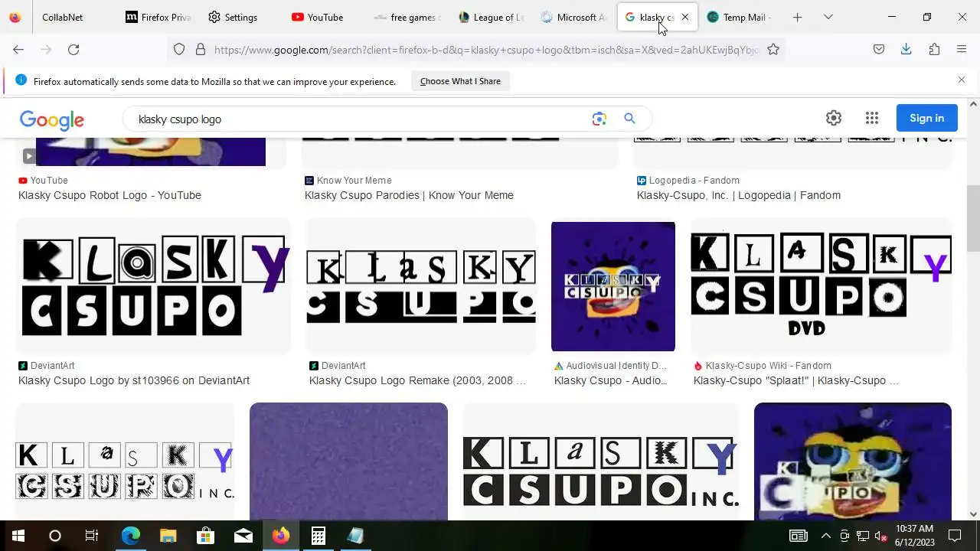Switch to the YouTube tab
The width and height of the screenshot is (980, 551).
[x=323, y=17]
